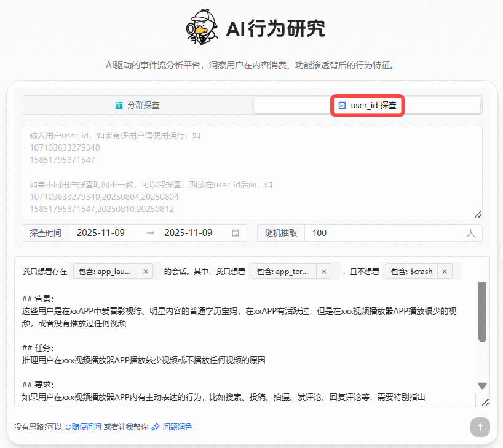Click the ## 要求: heading text
The height and width of the screenshot is (448, 503).
pyautogui.click(x=38, y=385)
